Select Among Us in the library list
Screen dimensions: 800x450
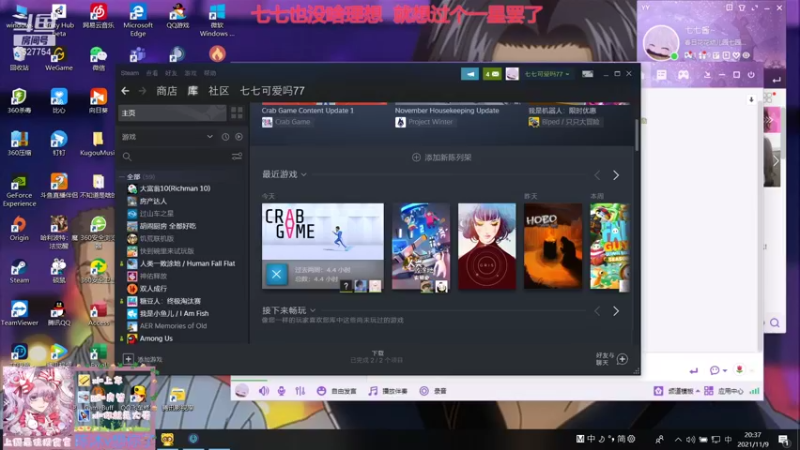coord(156,338)
